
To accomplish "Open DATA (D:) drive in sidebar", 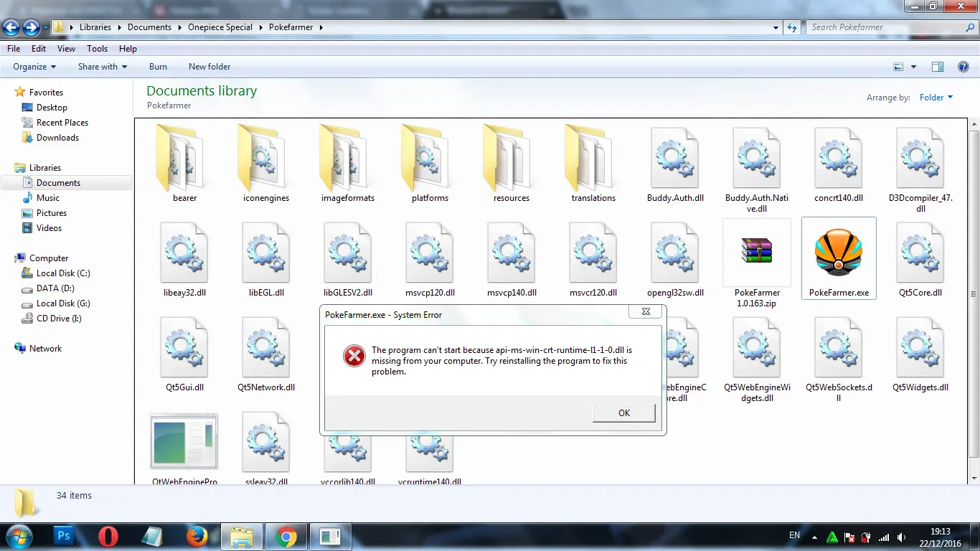I will point(55,288).
